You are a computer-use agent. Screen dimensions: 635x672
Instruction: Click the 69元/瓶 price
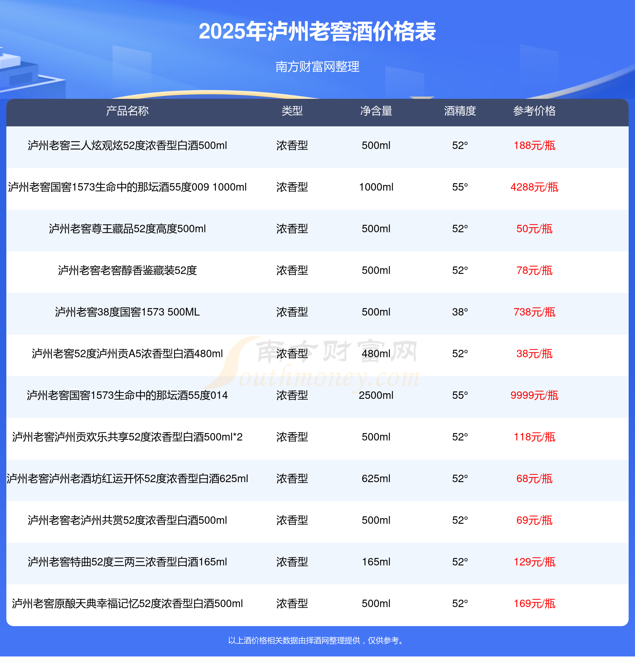534,520
